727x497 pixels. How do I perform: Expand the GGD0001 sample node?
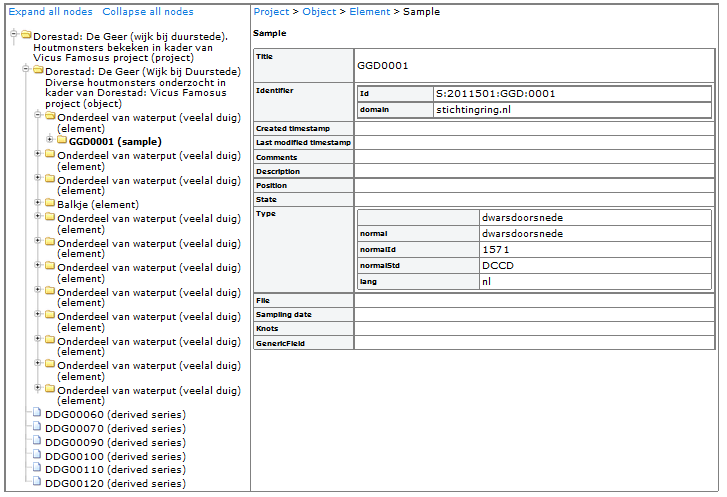click(x=50, y=139)
